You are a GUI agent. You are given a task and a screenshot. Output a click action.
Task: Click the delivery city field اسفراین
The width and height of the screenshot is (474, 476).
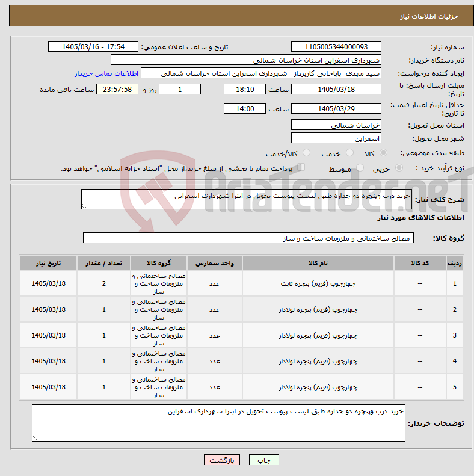point(336,138)
